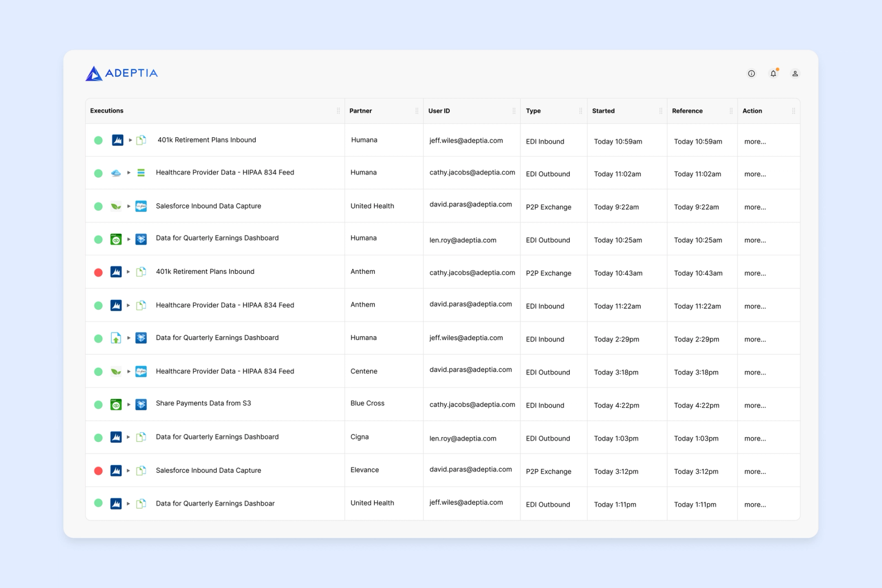Click the document icon in the Elevance row
The image size is (882, 588).
coord(141,470)
